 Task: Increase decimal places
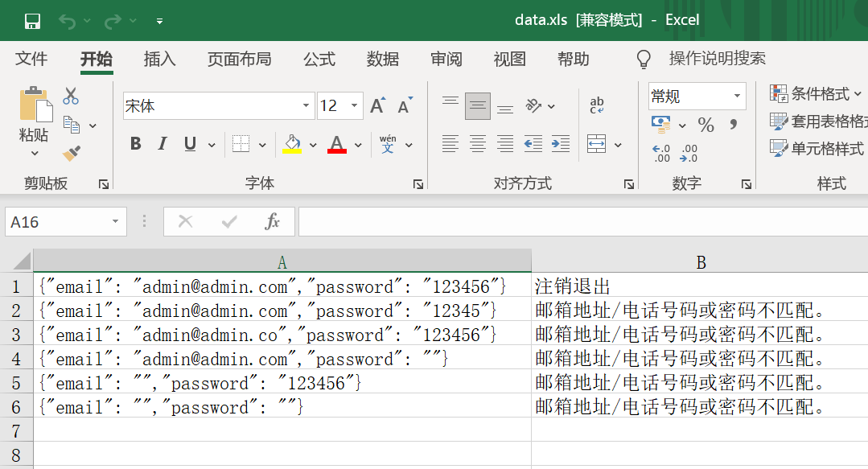pos(661,153)
